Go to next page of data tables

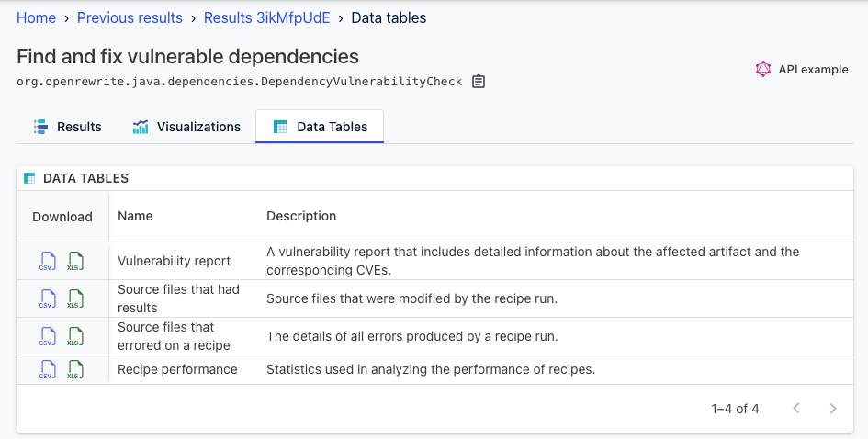click(x=832, y=409)
